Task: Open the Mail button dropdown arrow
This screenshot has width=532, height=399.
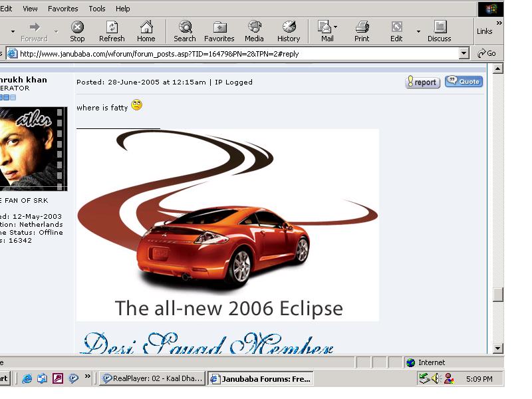Action: (x=335, y=27)
